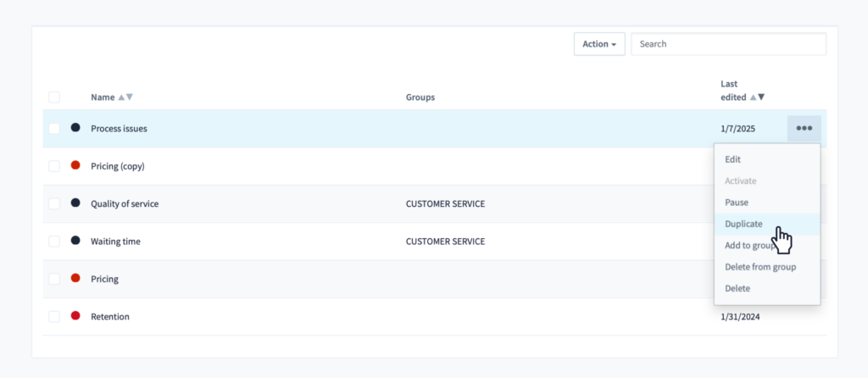The height and width of the screenshot is (378, 868).
Task: Focus the Search input field
Action: tap(728, 44)
